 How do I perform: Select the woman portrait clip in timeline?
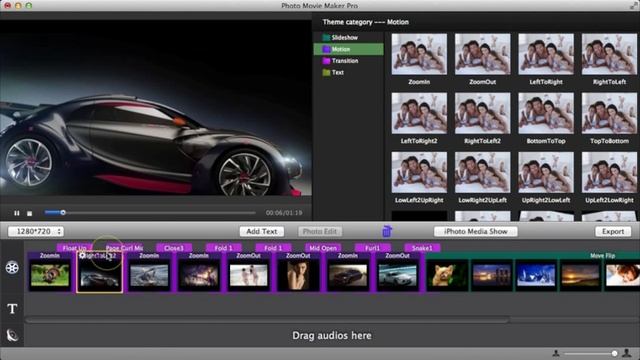click(x=298, y=276)
